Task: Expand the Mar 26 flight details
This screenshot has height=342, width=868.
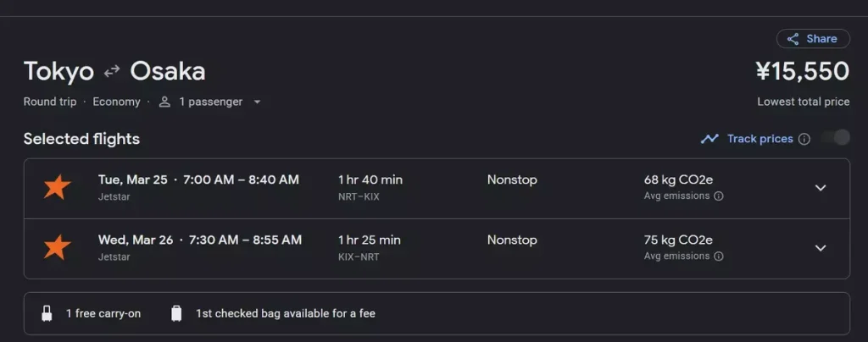Action: (x=820, y=248)
